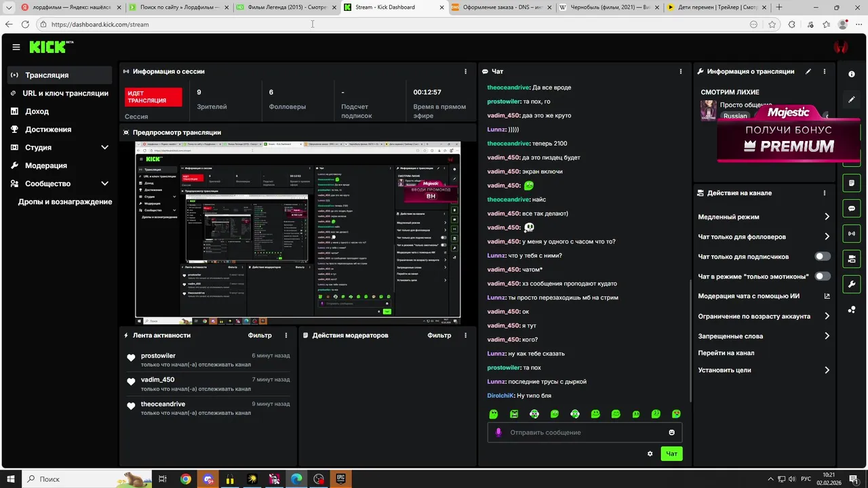Click the pencil icon in right sidebar
Image resolution: width=868 pixels, height=488 pixels.
point(852,100)
